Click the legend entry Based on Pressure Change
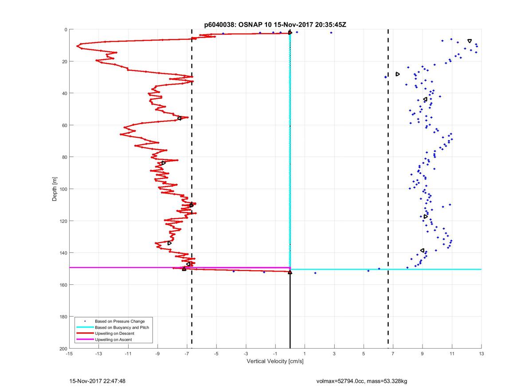Image resolution: width=532 pixels, height=392 pixels. pos(120,321)
